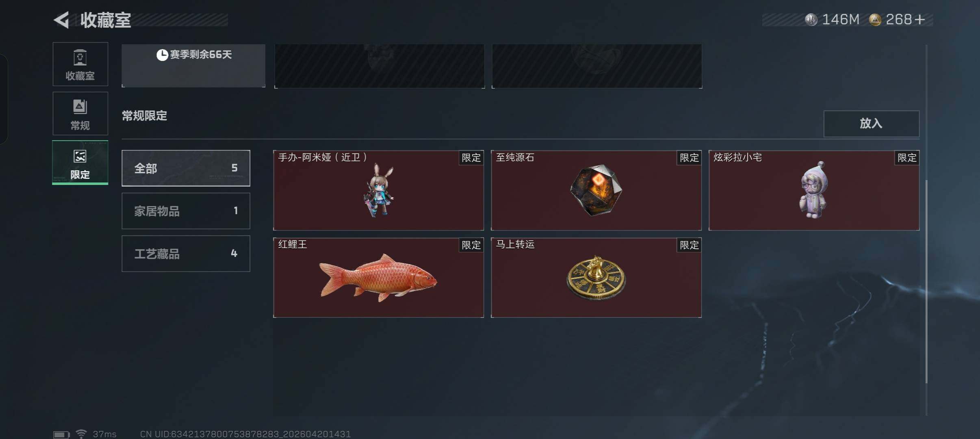The image size is (980, 439).
Task: Open the 收藏室 sidebar icon
Action: pyautogui.click(x=80, y=64)
